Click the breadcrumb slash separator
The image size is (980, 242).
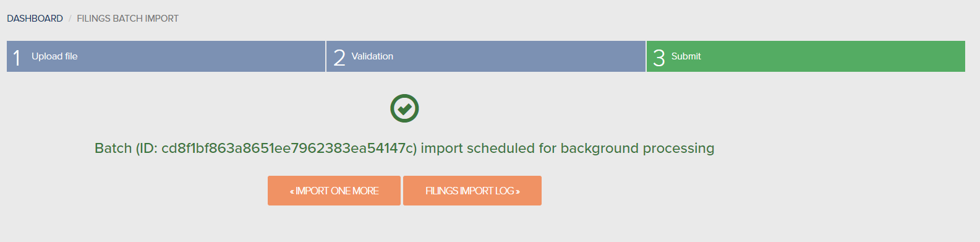click(x=70, y=19)
